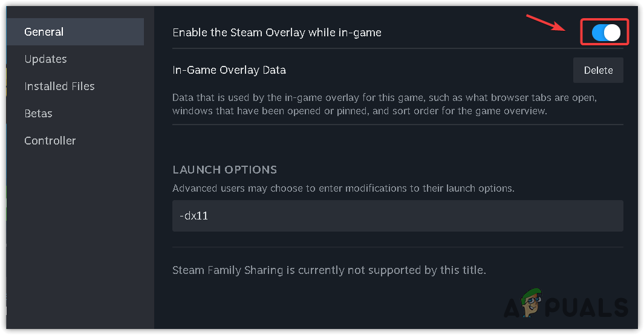Screen dimensions: 644x335
Task: Click the LAUNCH OPTIONS heading
Action: point(224,170)
